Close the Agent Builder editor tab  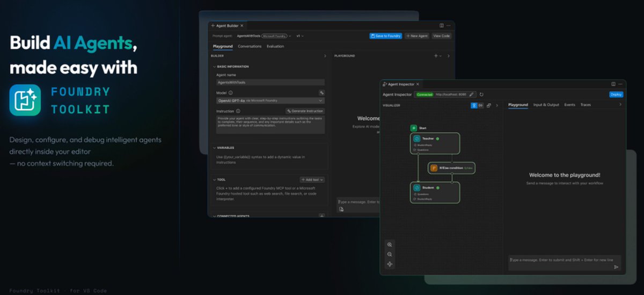(241, 25)
